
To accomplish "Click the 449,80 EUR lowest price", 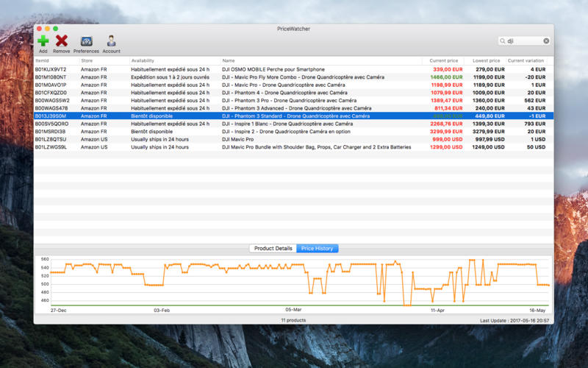I will 490,116.
